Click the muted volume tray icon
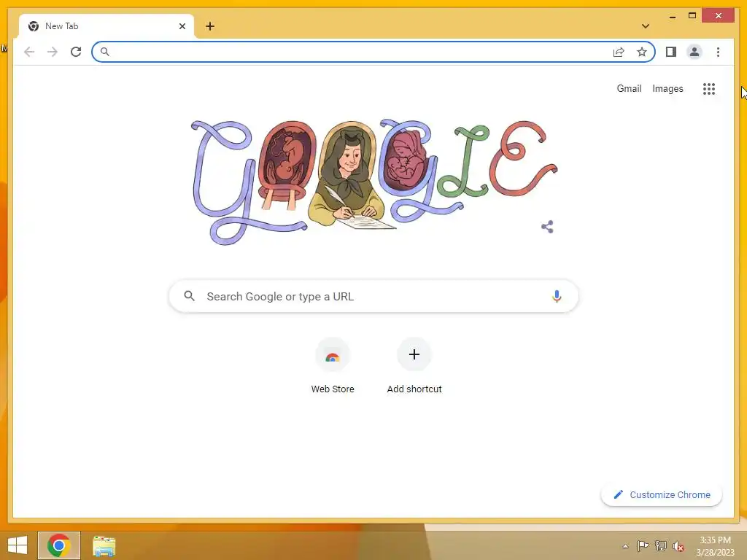The height and width of the screenshot is (560, 747). (678, 546)
